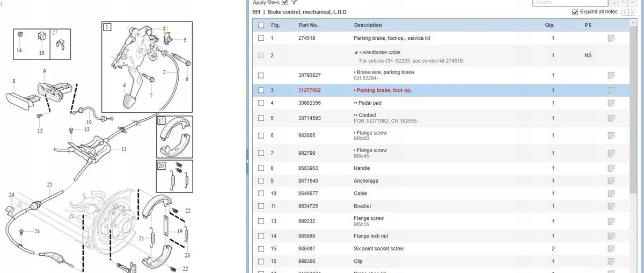Sort by the Qty. column header

tap(550, 25)
